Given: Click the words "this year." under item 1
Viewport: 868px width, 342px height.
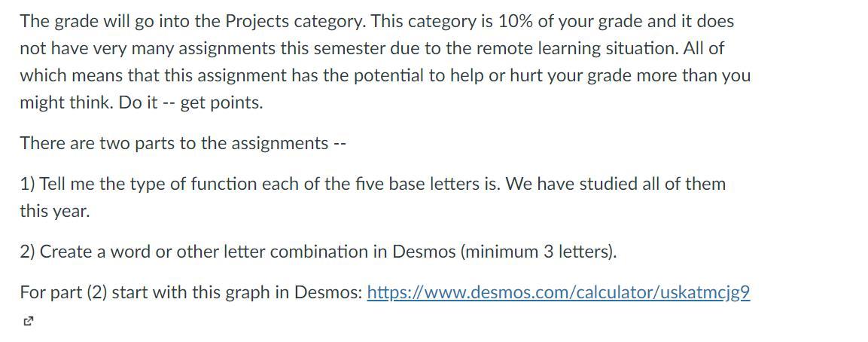Looking at the screenshot, I should pyautogui.click(x=54, y=211).
